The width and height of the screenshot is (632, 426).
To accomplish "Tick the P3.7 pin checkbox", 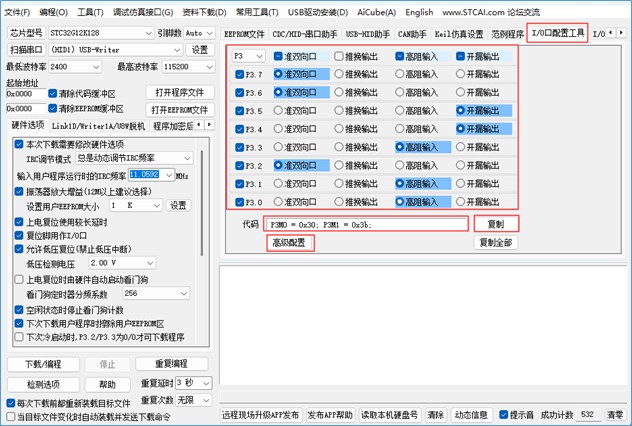I will [x=239, y=75].
